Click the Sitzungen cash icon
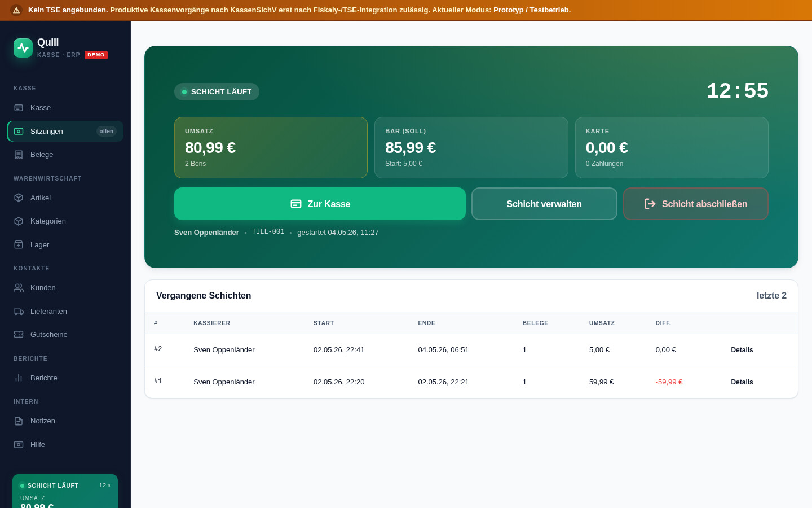812x508 pixels. coord(19,132)
